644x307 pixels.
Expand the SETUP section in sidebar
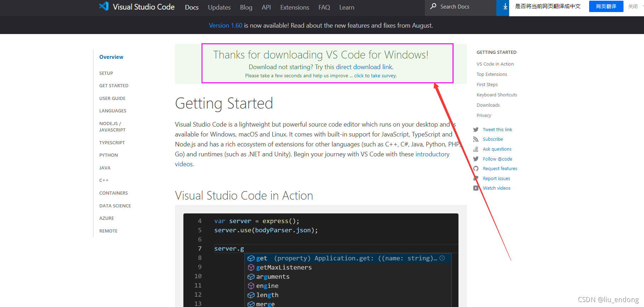click(106, 73)
